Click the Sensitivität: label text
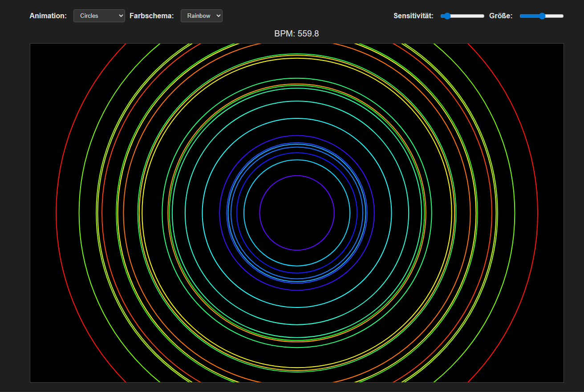584x392 pixels. [x=413, y=15]
